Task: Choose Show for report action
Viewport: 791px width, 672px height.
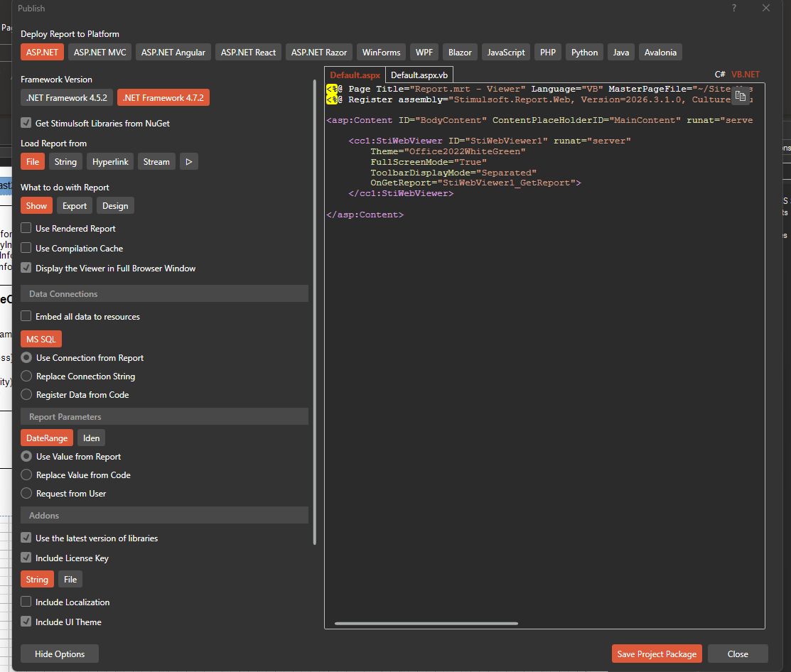Action: point(36,206)
